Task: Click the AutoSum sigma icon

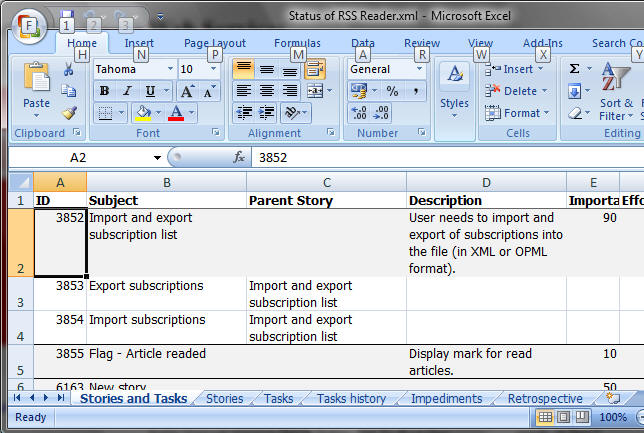Action: (574, 69)
